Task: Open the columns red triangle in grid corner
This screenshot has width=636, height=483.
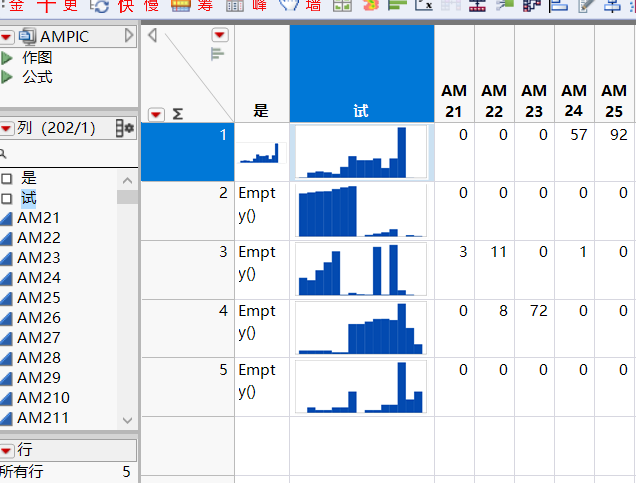Action: pyautogui.click(x=220, y=35)
